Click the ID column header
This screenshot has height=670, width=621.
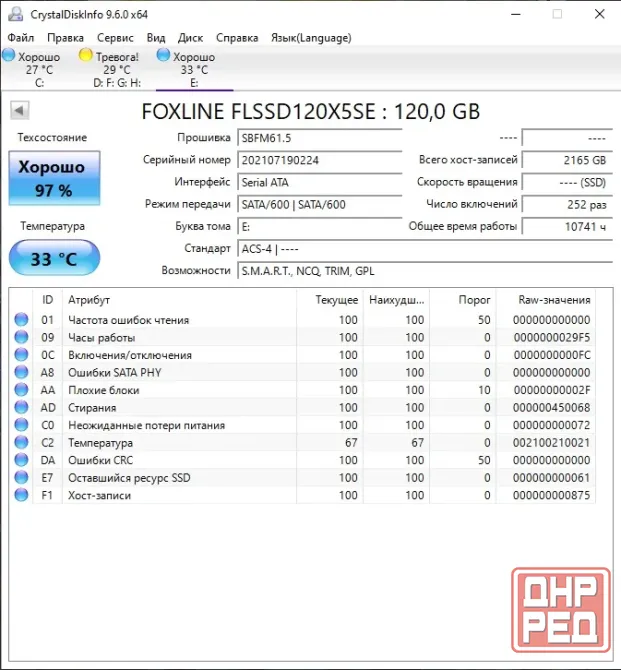pyautogui.click(x=47, y=300)
